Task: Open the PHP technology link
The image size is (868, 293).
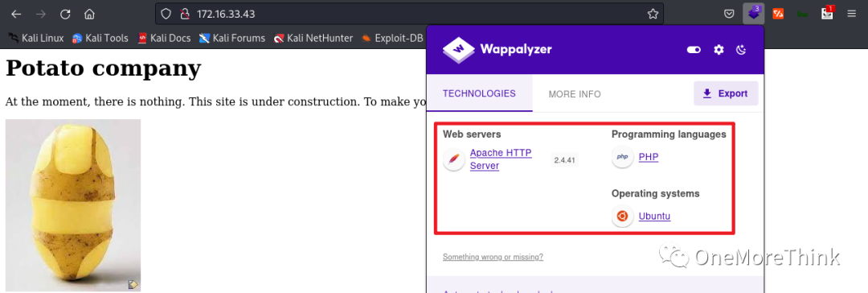Action: click(x=649, y=157)
